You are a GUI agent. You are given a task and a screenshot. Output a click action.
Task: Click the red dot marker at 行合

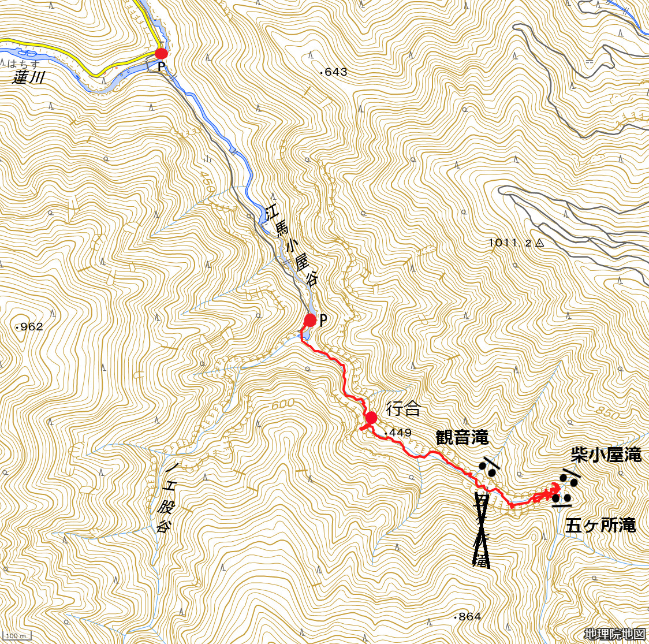pos(371,418)
